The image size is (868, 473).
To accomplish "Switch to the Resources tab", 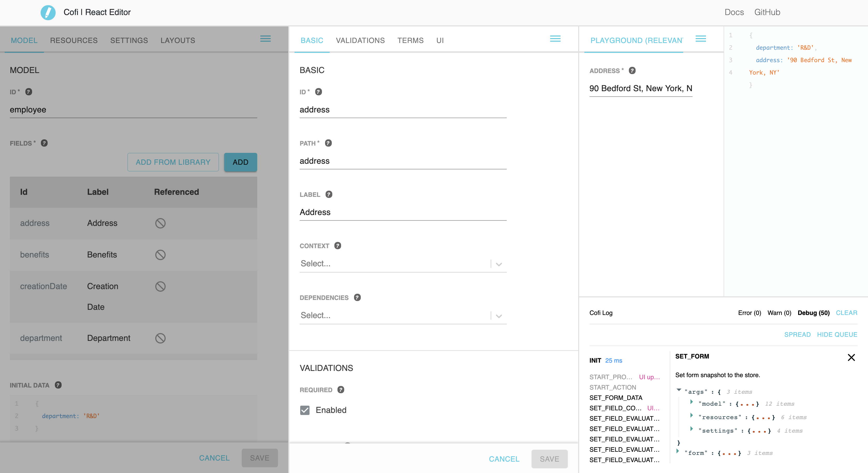I will pos(74,40).
